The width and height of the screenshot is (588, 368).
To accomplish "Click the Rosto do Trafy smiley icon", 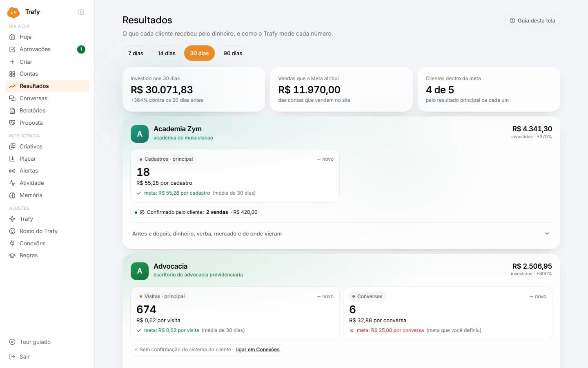I will point(12,231).
